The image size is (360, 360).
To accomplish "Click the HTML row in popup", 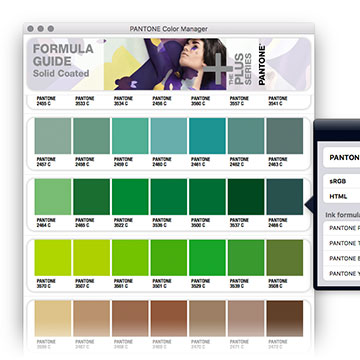I will [342, 196].
